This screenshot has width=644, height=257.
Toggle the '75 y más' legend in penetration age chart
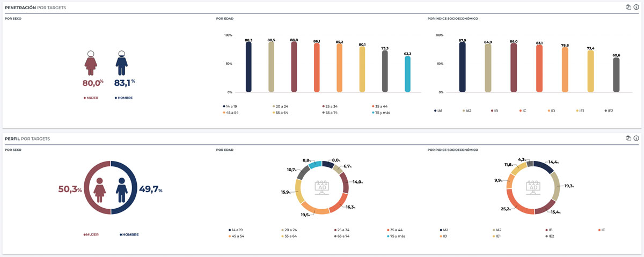(382, 113)
